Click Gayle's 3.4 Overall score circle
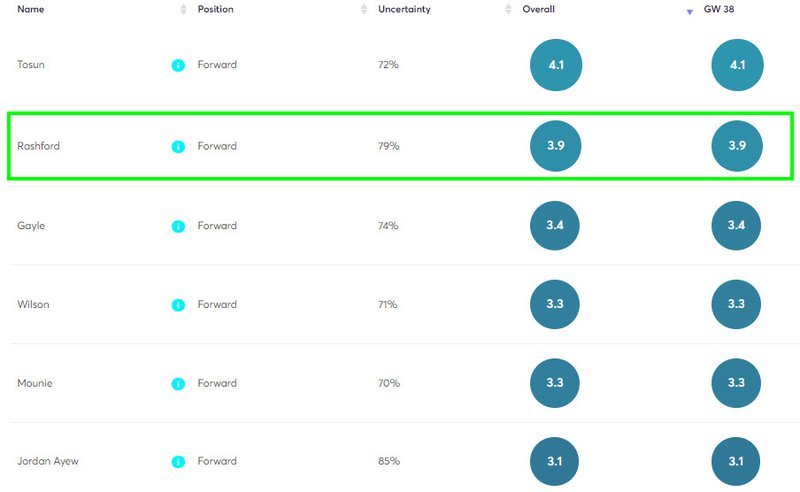This screenshot has height=492, width=800. [555, 226]
